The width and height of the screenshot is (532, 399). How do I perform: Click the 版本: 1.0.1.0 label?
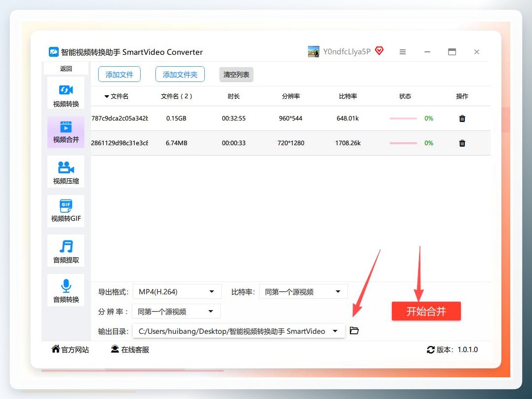456,350
